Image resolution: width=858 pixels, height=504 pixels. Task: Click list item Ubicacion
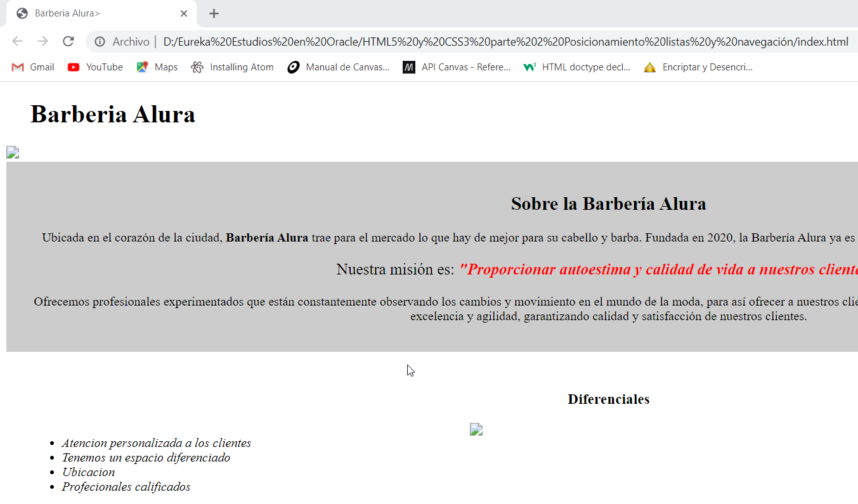[89, 472]
